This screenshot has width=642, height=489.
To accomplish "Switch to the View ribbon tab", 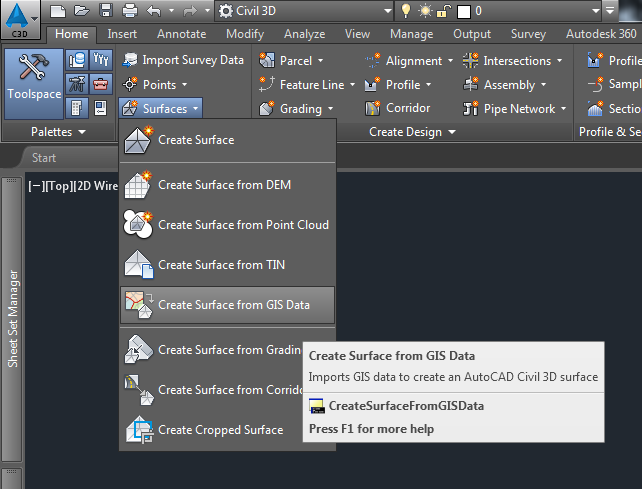I will pos(357,34).
